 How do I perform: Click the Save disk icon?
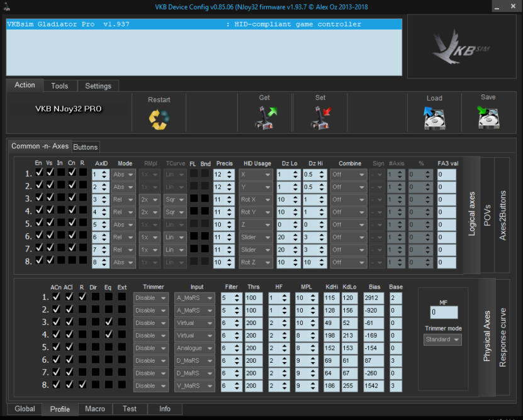tap(488, 117)
